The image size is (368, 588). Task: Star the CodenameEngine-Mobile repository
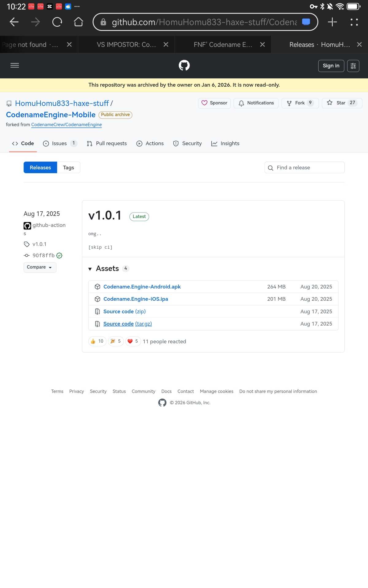tap(342, 103)
